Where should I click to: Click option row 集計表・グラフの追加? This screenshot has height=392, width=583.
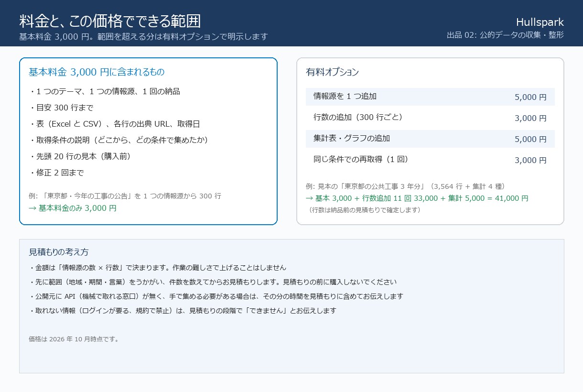(x=430, y=139)
